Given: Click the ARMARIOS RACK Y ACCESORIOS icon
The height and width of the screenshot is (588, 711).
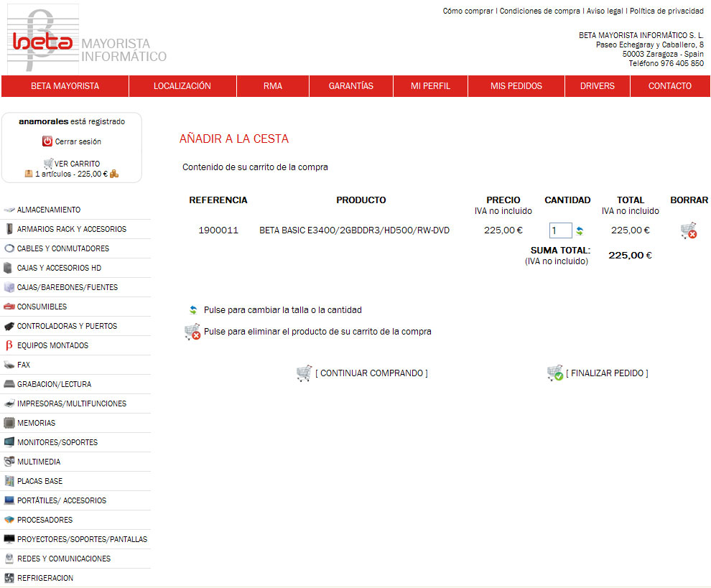Looking at the screenshot, I should (x=9, y=229).
